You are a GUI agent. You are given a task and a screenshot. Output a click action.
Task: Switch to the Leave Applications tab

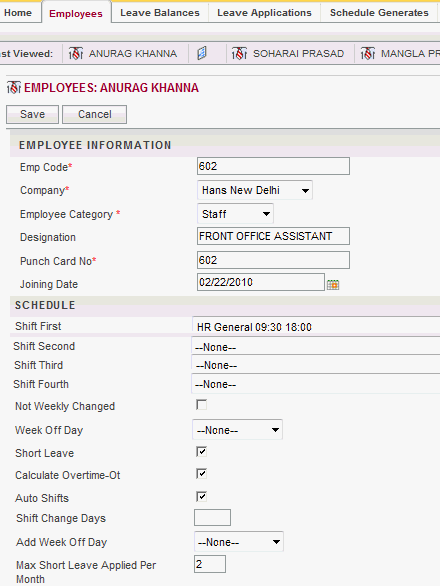tap(264, 13)
